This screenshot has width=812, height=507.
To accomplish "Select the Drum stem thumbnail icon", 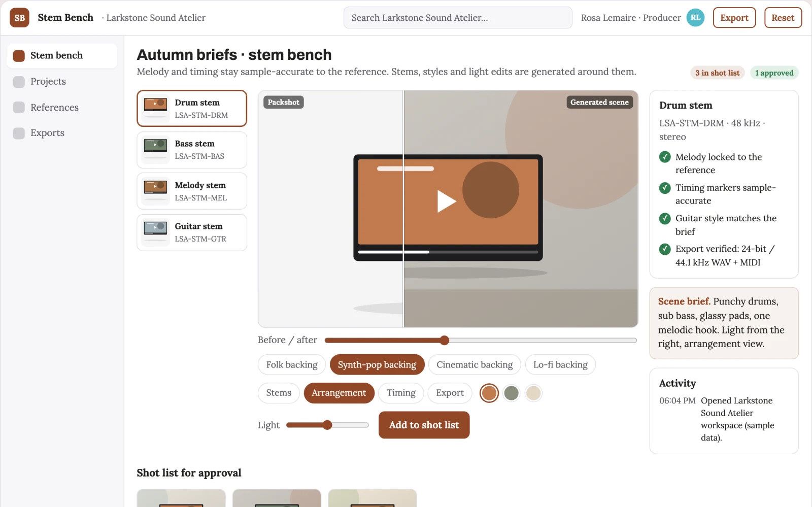I will click(x=155, y=108).
